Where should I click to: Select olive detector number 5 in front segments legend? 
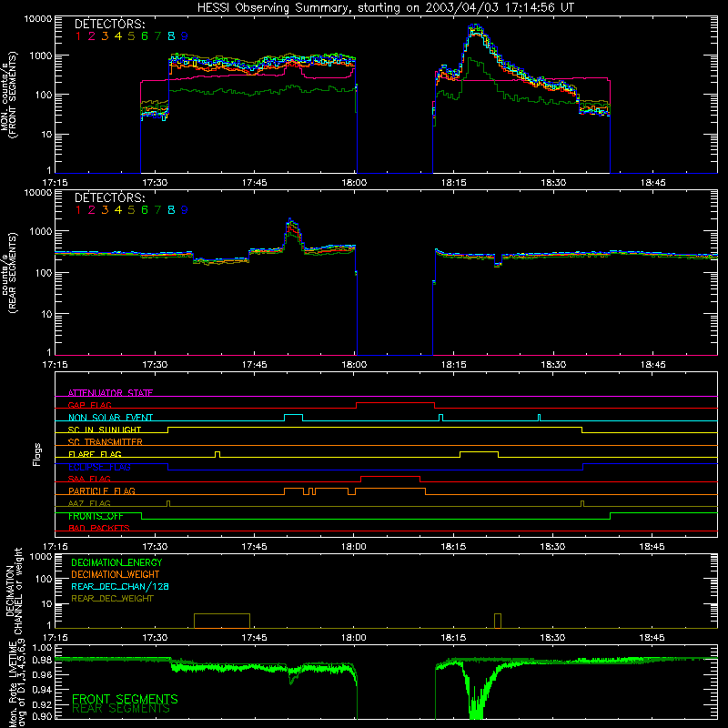131,36
